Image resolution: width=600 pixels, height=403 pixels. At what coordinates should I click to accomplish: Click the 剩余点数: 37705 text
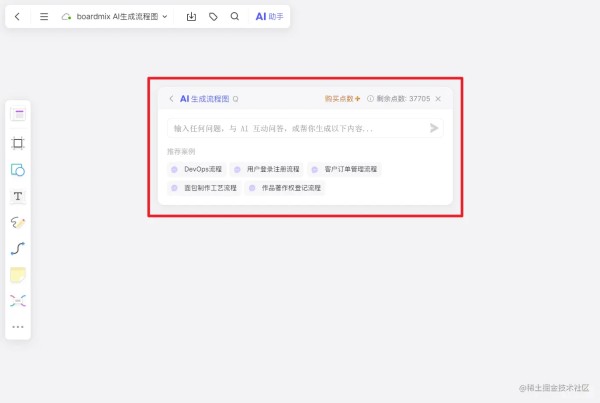coord(403,99)
